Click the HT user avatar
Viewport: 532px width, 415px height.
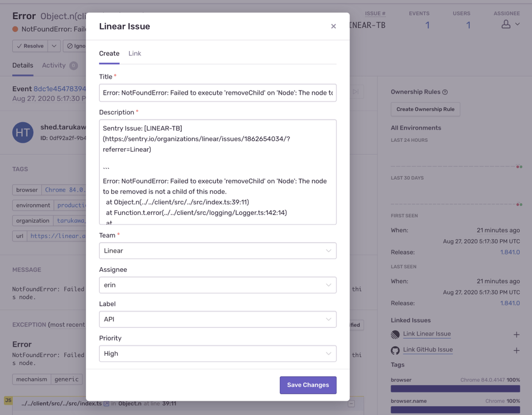point(23,133)
